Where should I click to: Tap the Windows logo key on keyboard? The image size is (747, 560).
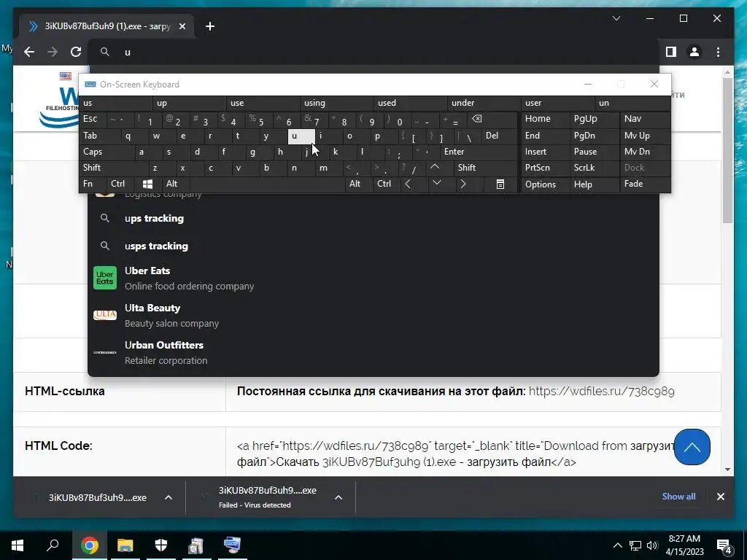pyautogui.click(x=148, y=184)
